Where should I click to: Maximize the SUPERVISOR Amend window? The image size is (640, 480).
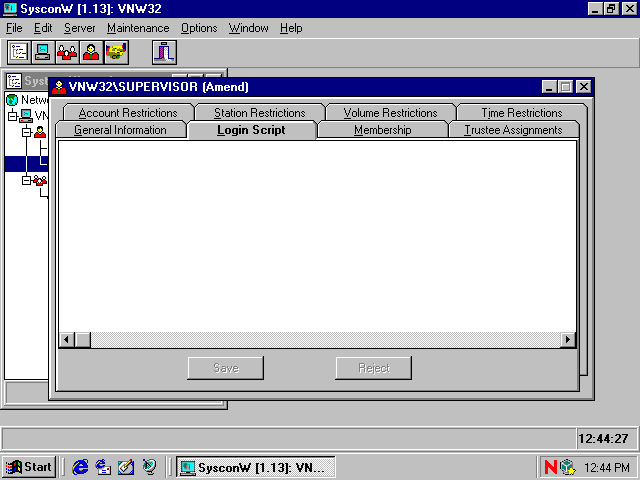click(x=566, y=87)
